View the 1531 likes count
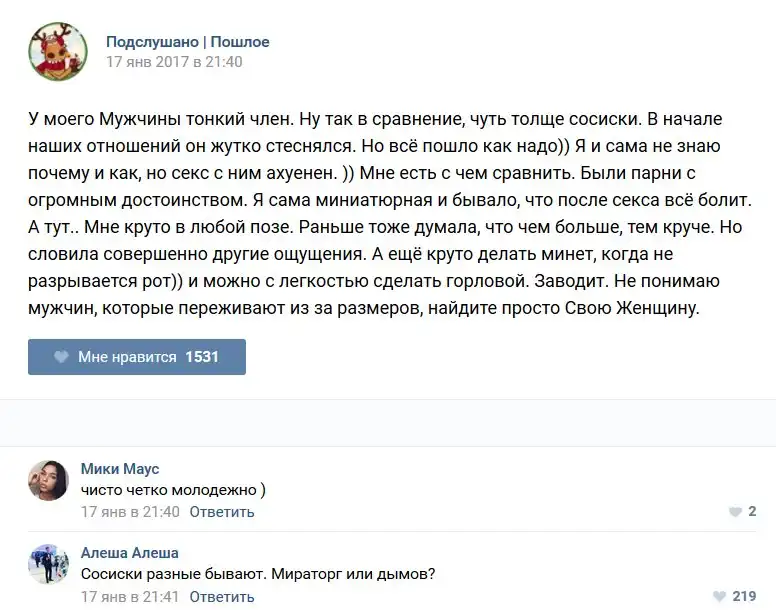The width and height of the screenshot is (776, 610). pyautogui.click(x=202, y=357)
